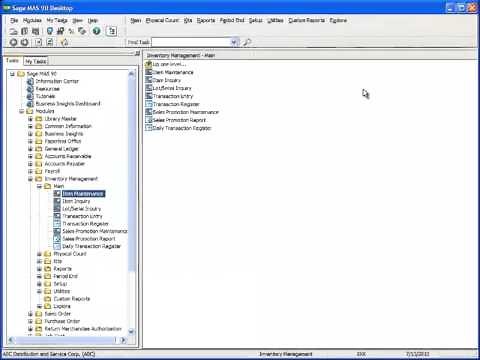Click Lot/Serial Inquiry link in right pane
Viewport: 480px width, 360px height.
[x=172, y=88]
